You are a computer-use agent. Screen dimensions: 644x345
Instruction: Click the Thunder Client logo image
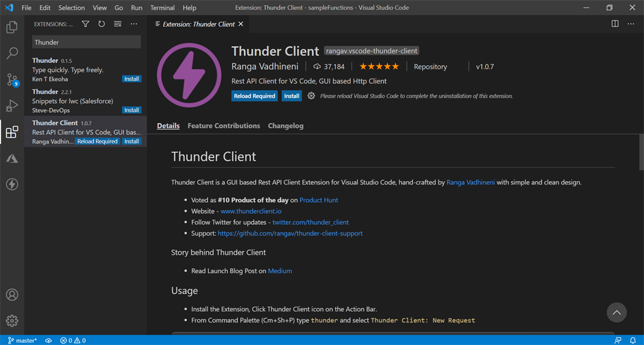pyautogui.click(x=189, y=76)
